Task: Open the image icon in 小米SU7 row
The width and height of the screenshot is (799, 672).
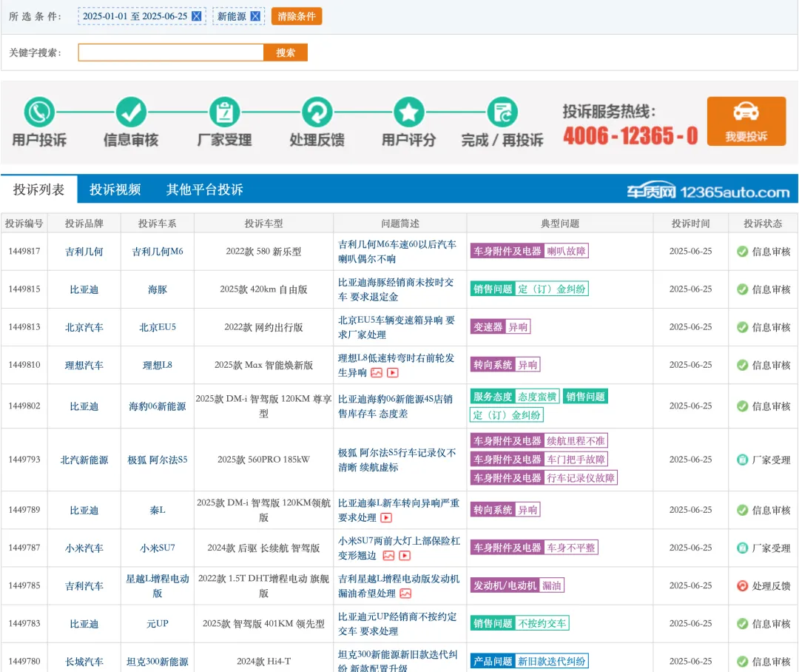Action: coord(388,555)
